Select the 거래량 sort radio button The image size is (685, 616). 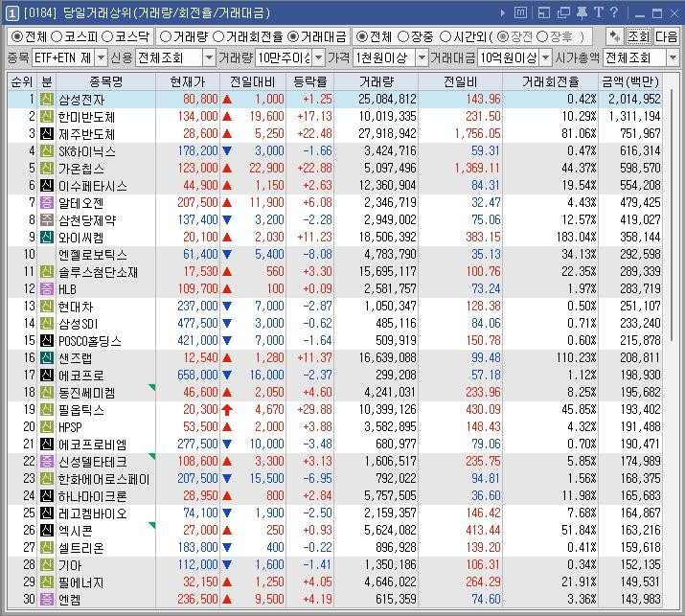[x=165, y=36]
